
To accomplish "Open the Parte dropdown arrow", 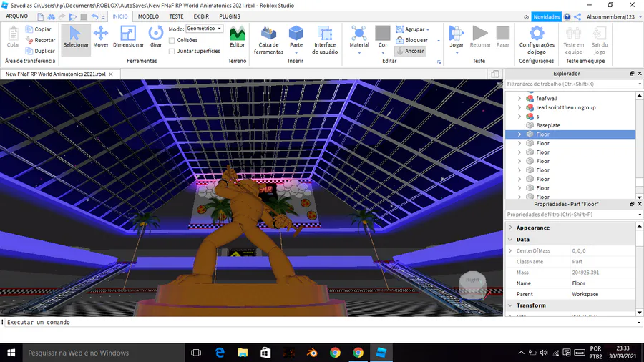I will pyautogui.click(x=296, y=53).
